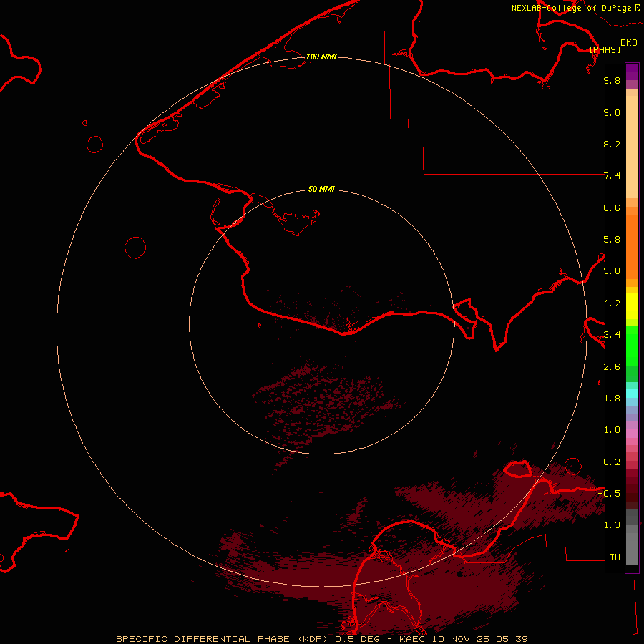Select the 3.4 value on the scale
This screenshot has width=644, height=644.
click(612, 335)
